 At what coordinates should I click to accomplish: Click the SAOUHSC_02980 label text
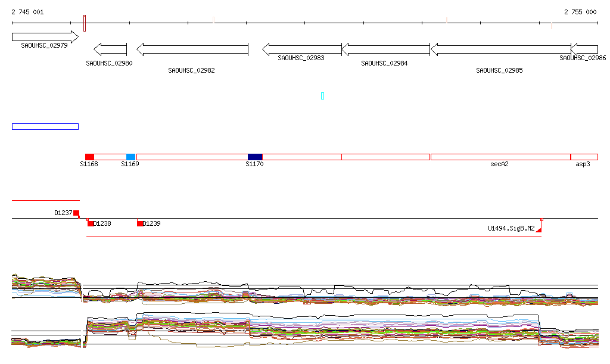(110, 63)
